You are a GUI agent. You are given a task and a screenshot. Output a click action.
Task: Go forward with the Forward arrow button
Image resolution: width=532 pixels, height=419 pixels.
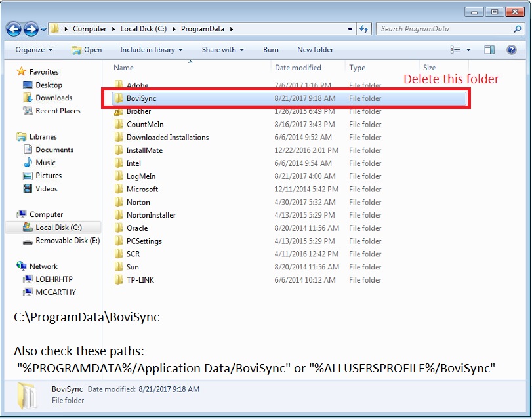pos(31,29)
